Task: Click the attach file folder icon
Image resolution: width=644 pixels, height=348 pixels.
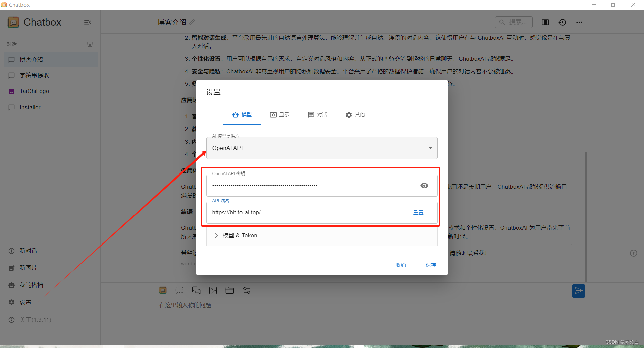Action: pos(230,290)
